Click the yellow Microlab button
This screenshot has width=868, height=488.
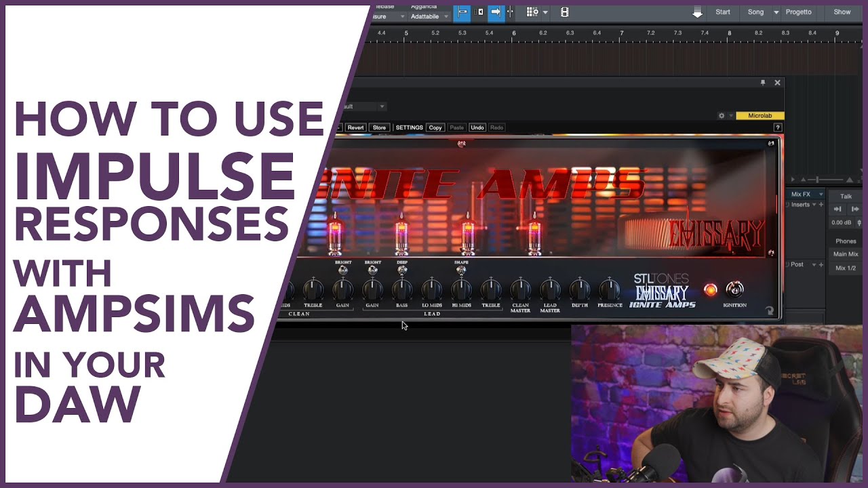coord(760,116)
